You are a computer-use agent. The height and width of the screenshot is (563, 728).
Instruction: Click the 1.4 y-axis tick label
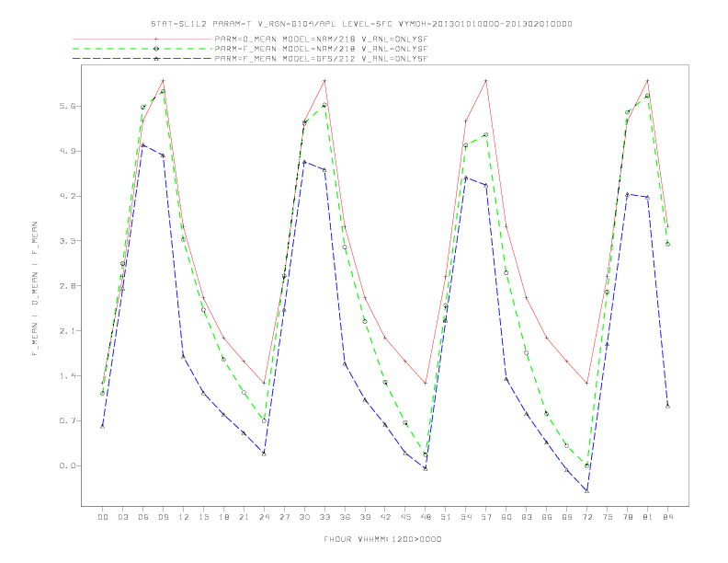pyautogui.click(x=67, y=376)
